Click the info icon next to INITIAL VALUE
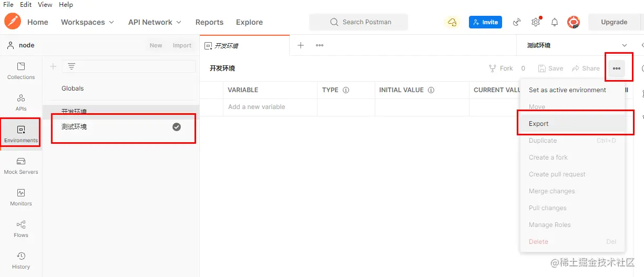 click(x=431, y=90)
